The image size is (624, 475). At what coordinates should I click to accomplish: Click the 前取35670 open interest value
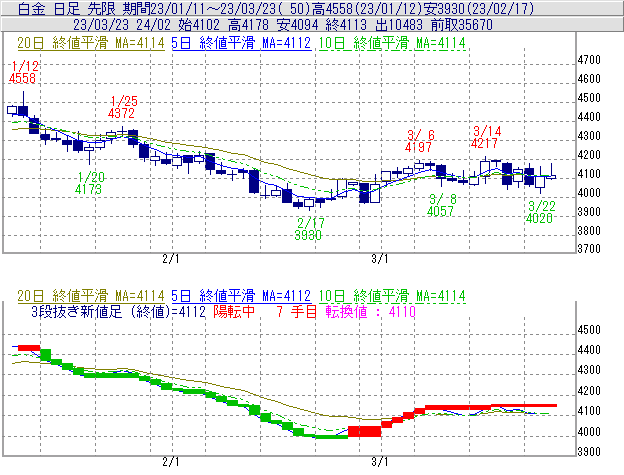point(462,25)
